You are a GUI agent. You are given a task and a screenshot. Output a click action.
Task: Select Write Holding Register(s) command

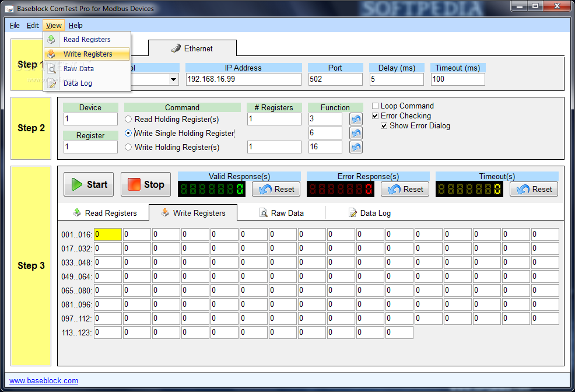[x=128, y=147]
